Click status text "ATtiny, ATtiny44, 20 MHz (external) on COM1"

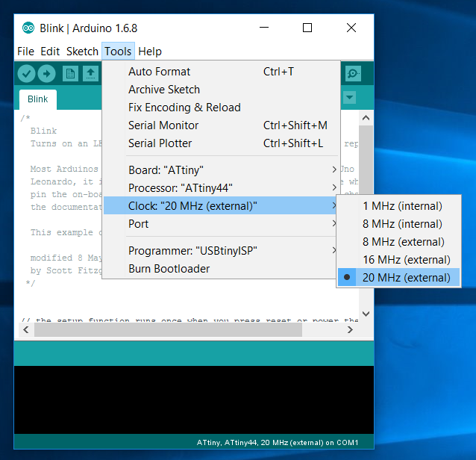pyautogui.click(x=278, y=443)
